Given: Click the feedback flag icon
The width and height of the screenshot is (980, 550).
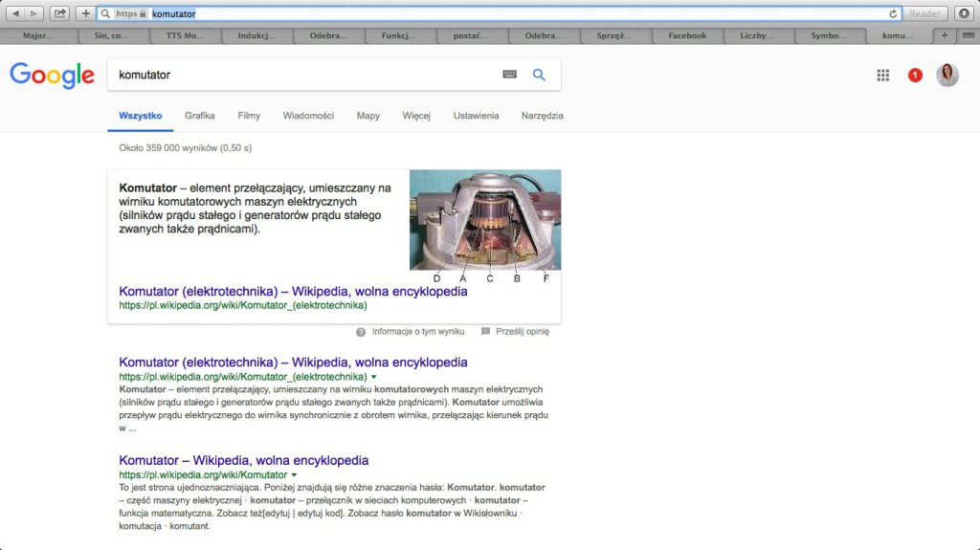Looking at the screenshot, I should click(485, 331).
